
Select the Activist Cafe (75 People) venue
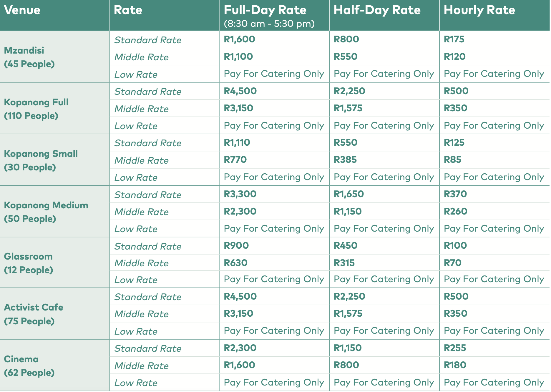coord(34,314)
